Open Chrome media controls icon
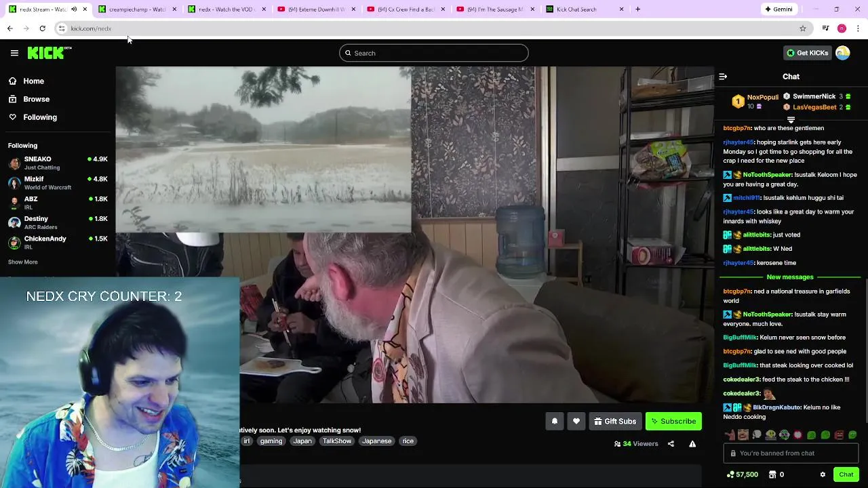Screen dimensions: 868x488 click(825, 28)
